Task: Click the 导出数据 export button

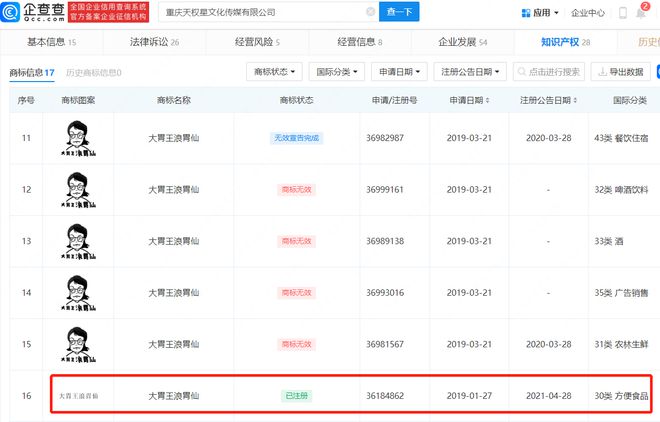Action: click(x=621, y=72)
